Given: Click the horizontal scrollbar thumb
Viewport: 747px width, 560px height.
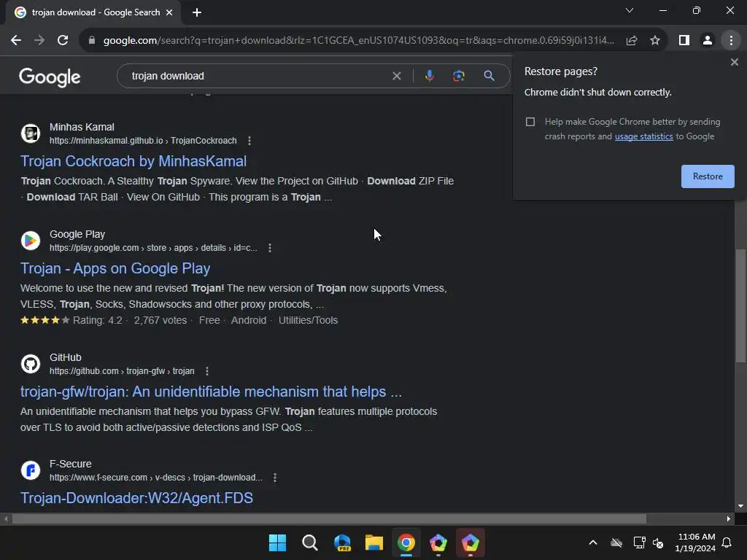Looking at the screenshot, I should pos(329,518).
